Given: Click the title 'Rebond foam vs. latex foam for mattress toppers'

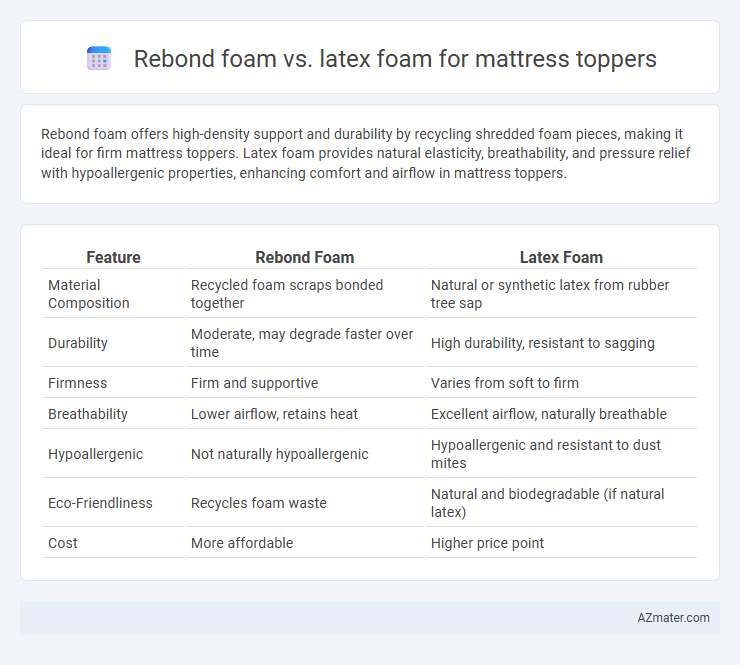Looking at the screenshot, I should click(395, 59).
